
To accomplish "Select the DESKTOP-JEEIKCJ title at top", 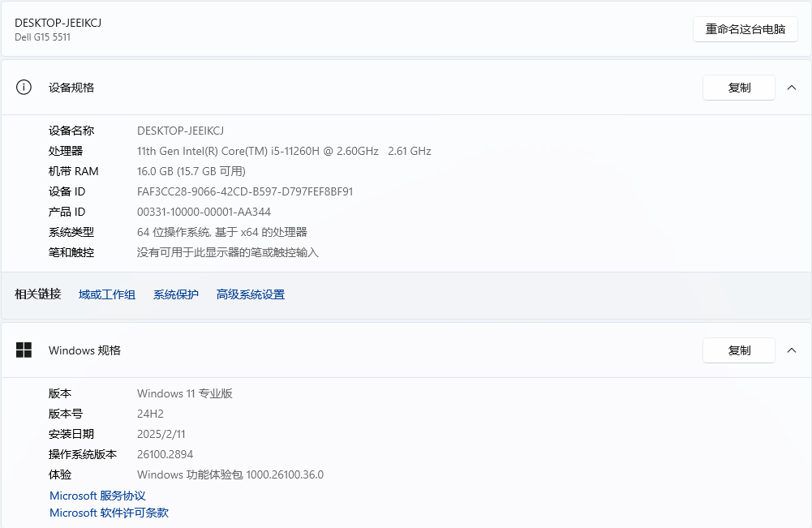I will 58,23.
